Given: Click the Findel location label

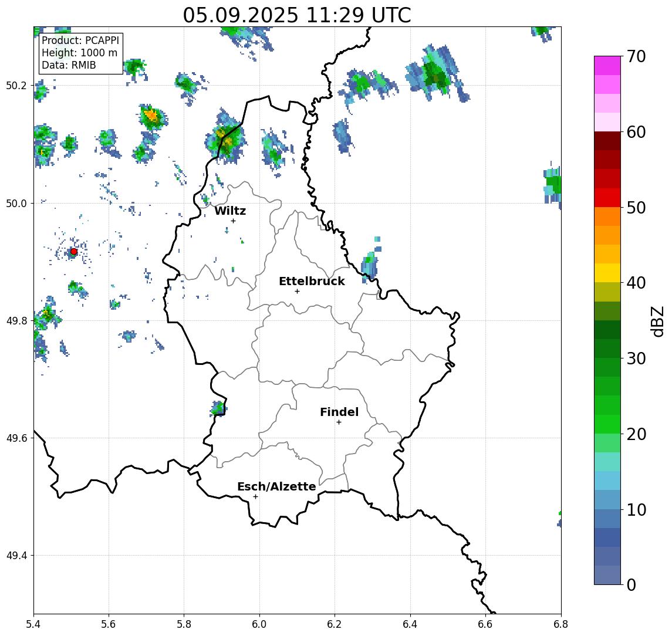Looking at the screenshot, I should 339,412.
